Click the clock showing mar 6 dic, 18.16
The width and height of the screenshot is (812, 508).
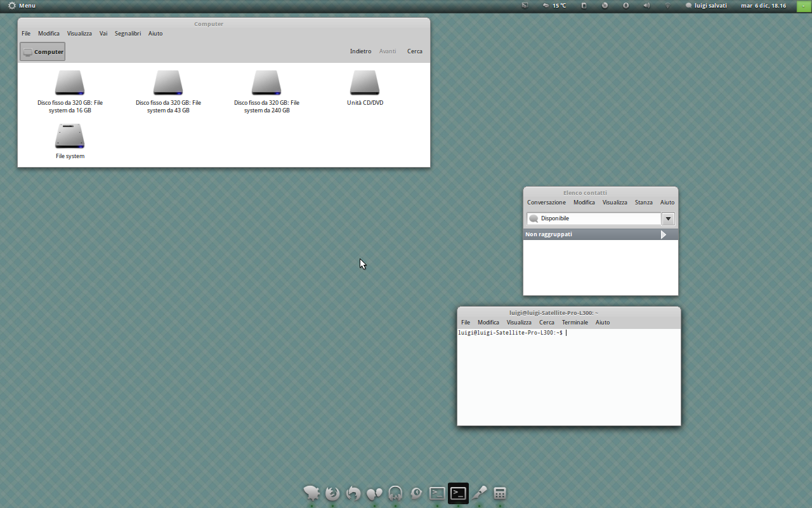coord(763,6)
